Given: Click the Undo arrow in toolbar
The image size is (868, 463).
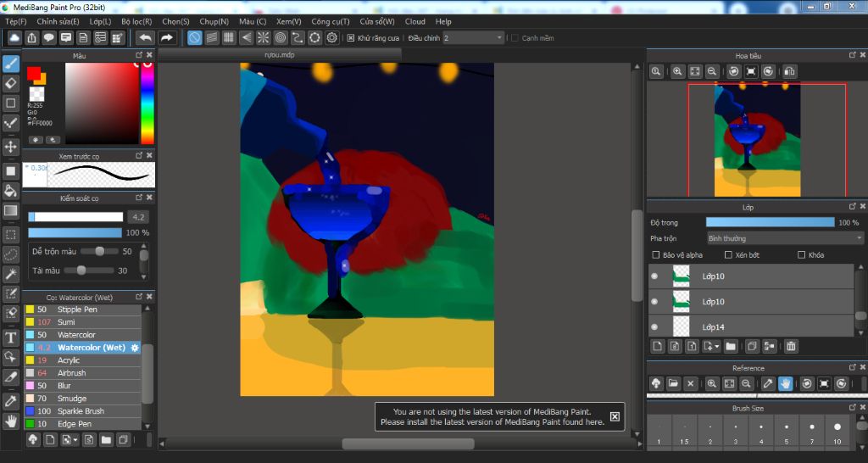Looking at the screenshot, I should tap(145, 38).
